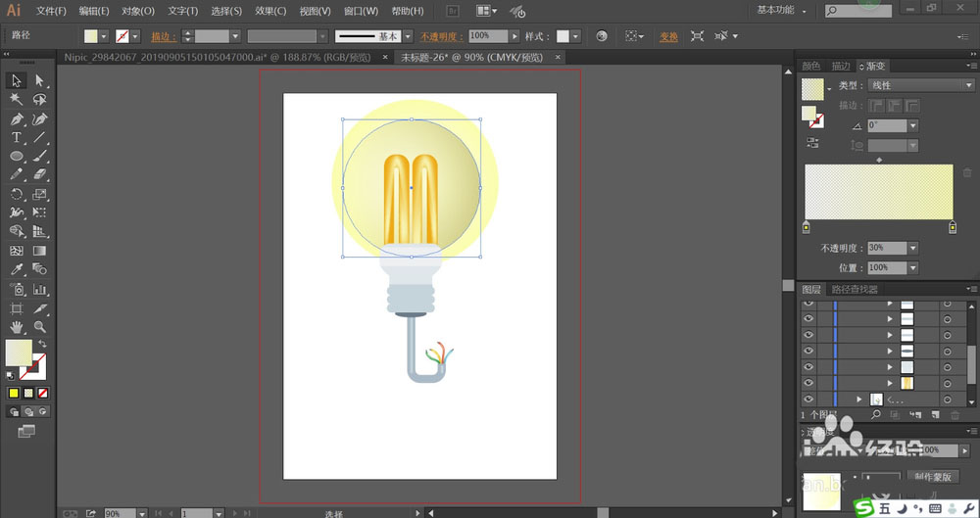Image resolution: width=980 pixels, height=518 pixels.
Task: Click the 不透明度 link in control bar
Action: pyautogui.click(x=441, y=37)
